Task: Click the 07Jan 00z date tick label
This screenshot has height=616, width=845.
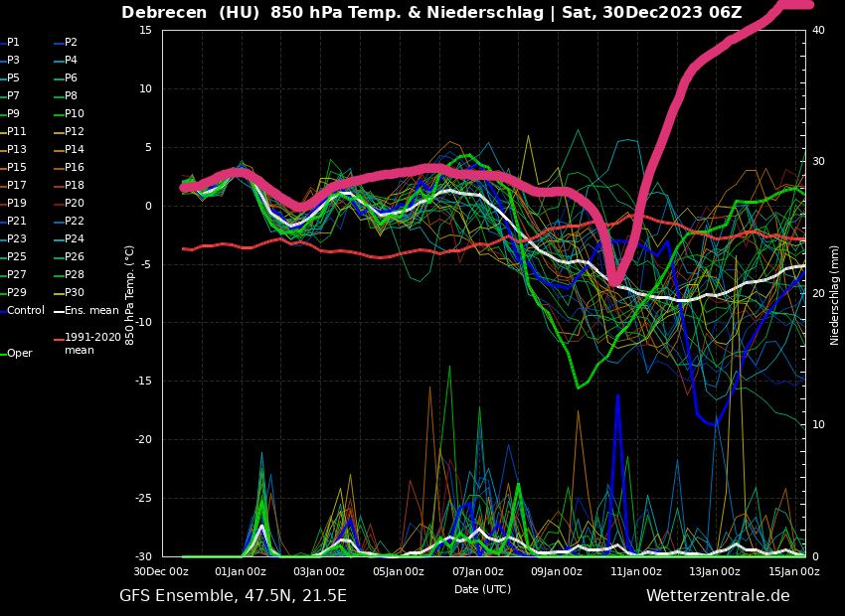Action: tap(477, 571)
